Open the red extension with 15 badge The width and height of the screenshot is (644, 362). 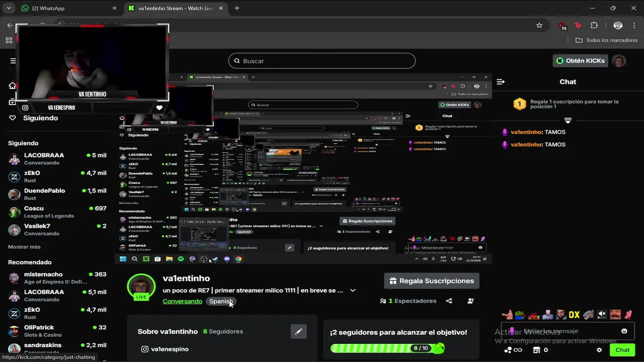tap(562, 26)
